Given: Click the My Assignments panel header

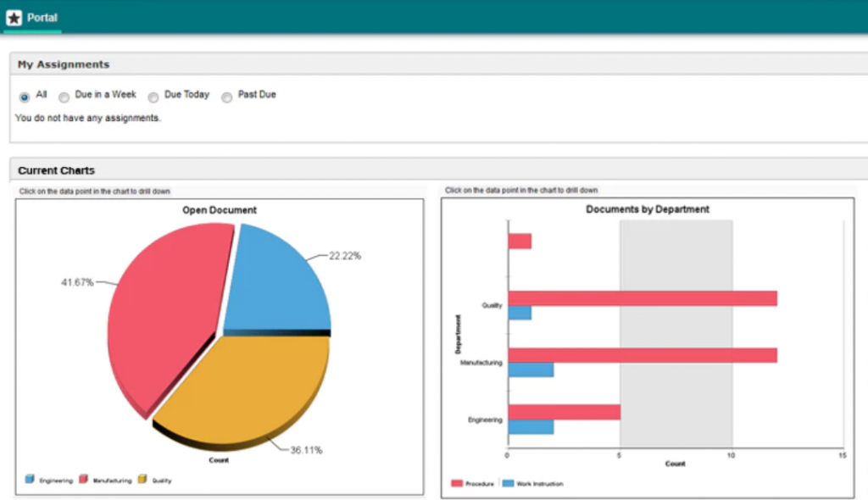Looking at the screenshot, I should tap(64, 64).
